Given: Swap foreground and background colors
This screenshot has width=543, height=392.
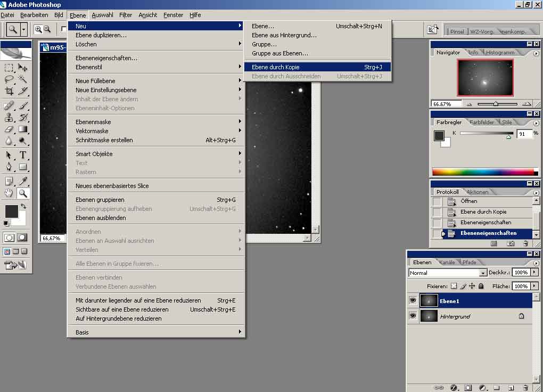Looking at the screenshot, I should click(23, 207).
